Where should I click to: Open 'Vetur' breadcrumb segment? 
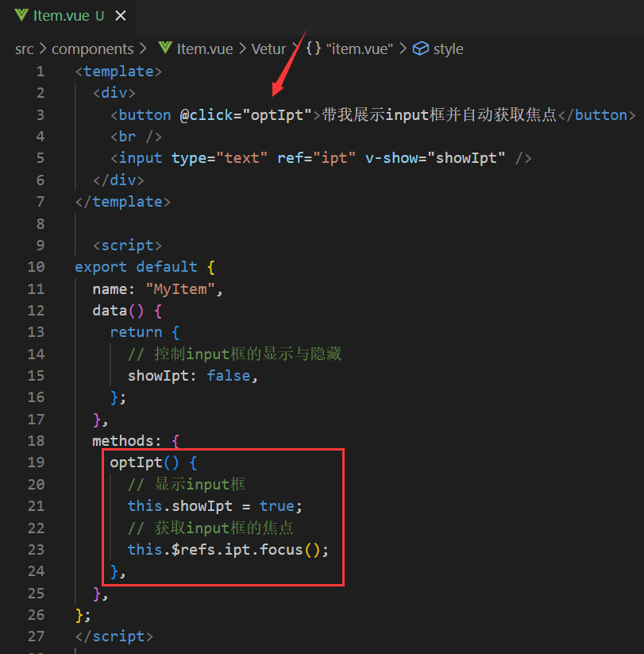click(268, 49)
